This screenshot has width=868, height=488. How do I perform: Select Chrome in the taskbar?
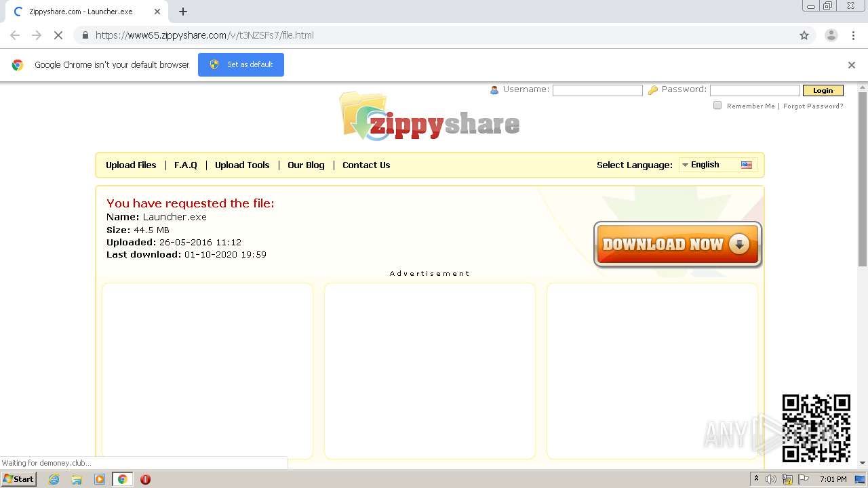click(122, 479)
